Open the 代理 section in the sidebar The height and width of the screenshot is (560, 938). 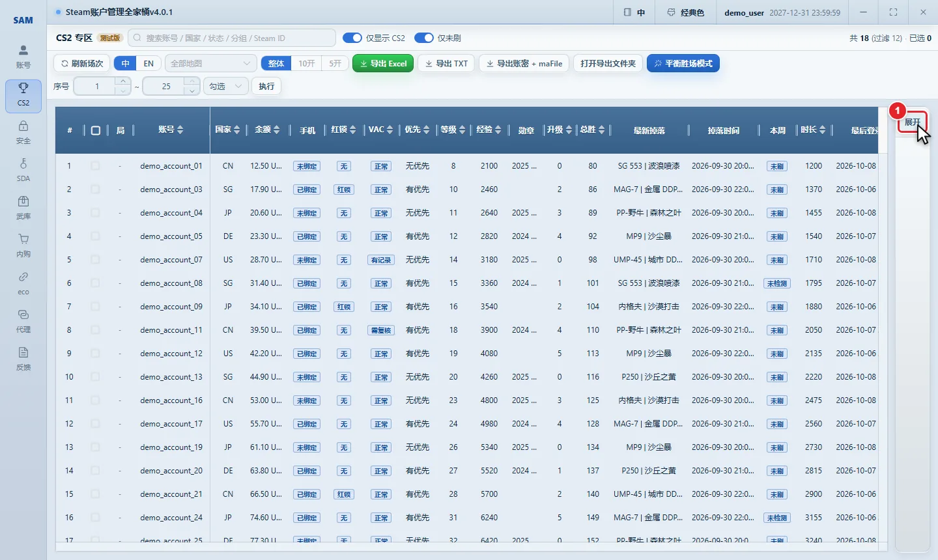tap(23, 322)
